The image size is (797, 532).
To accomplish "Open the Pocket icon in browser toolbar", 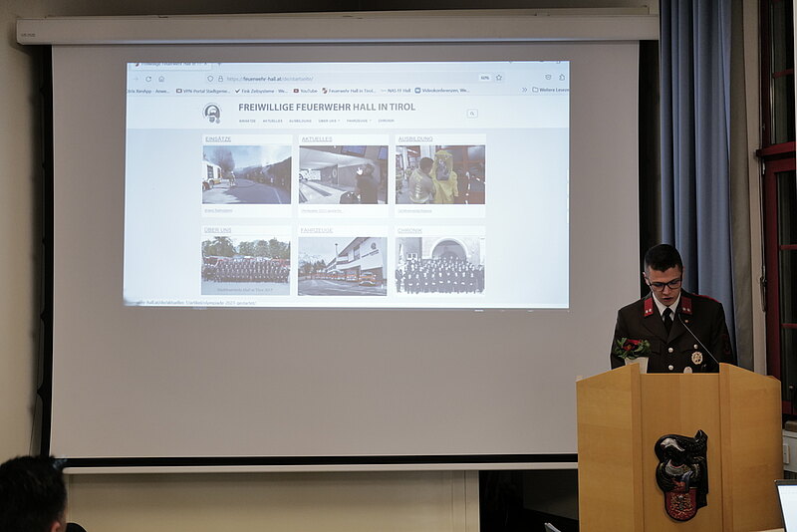I will click(x=548, y=78).
